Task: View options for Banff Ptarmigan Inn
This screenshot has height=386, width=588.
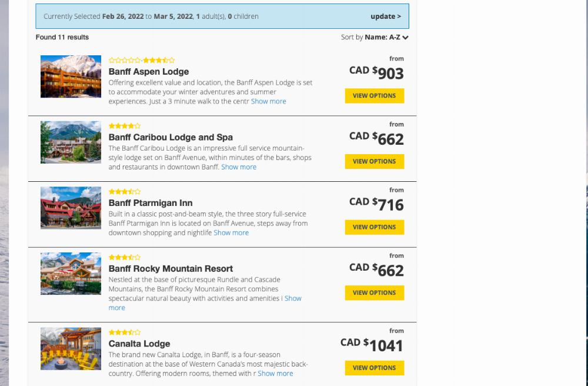Action: (x=375, y=227)
